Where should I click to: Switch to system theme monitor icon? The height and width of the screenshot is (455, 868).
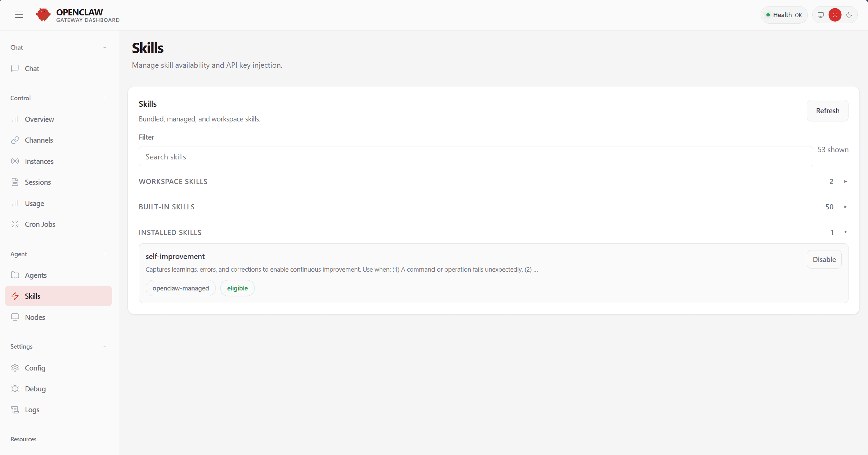coord(820,15)
